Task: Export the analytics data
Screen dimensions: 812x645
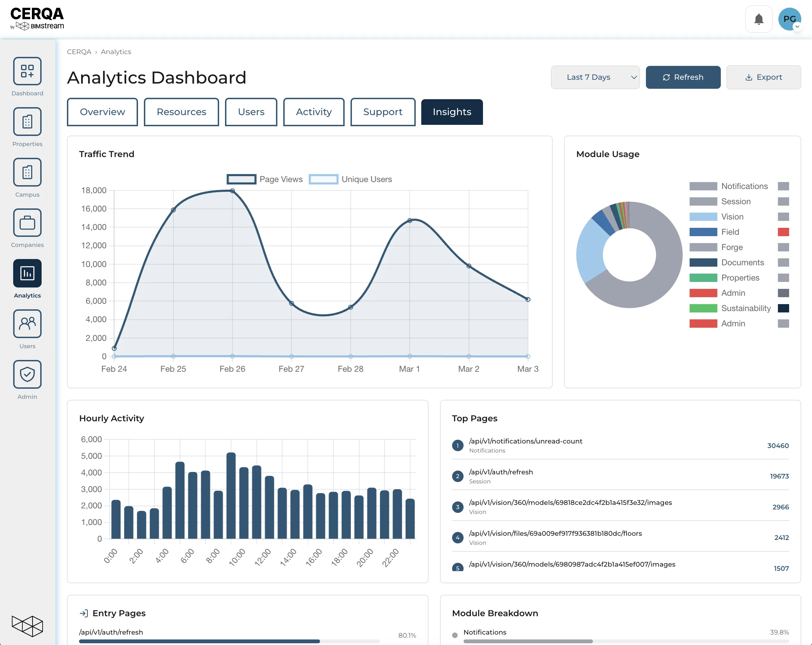Action: [764, 77]
